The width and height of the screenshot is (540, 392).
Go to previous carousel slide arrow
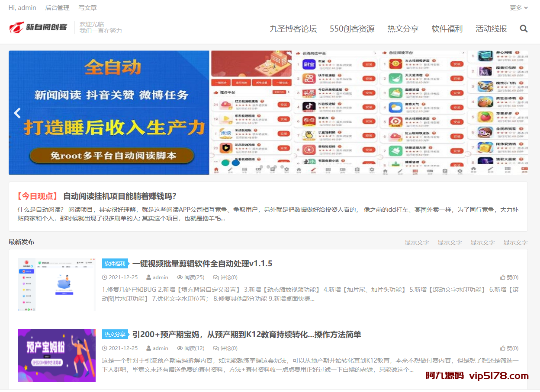[x=17, y=113]
